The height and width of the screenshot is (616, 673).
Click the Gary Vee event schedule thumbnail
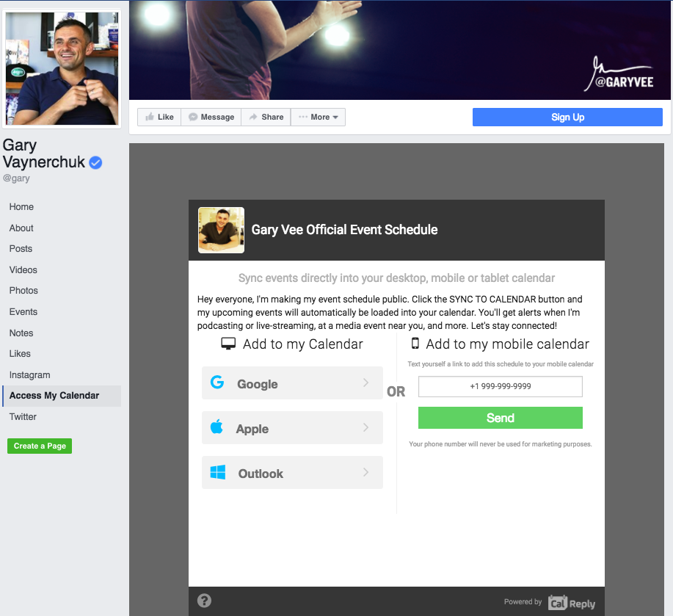click(221, 230)
